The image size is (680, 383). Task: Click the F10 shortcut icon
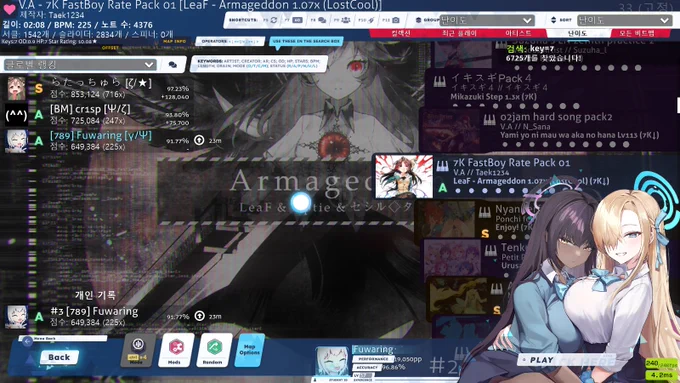coord(371,20)
